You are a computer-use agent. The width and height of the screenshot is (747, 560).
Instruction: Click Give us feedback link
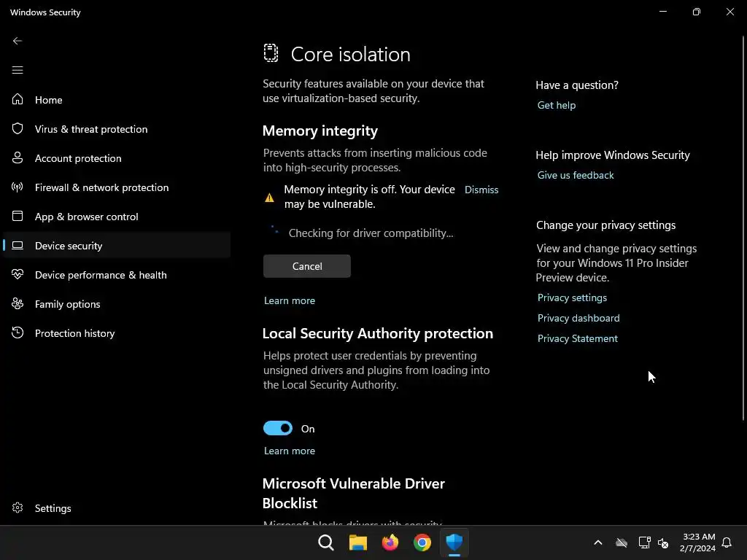pos(576,175)
